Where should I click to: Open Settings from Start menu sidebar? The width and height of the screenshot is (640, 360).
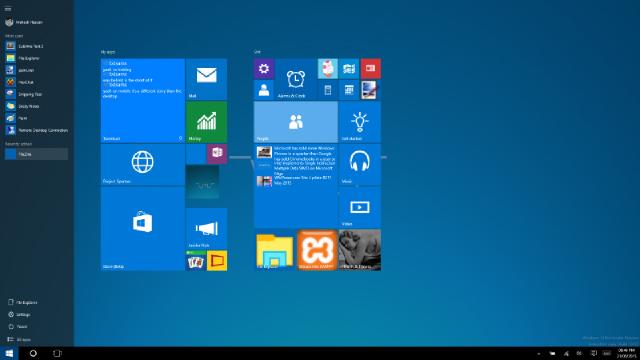pos(19,315)
